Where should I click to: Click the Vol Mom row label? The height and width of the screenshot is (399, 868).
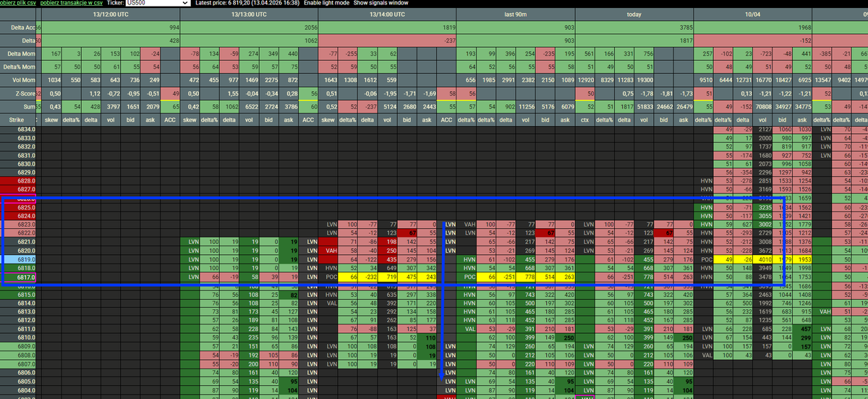17,80
